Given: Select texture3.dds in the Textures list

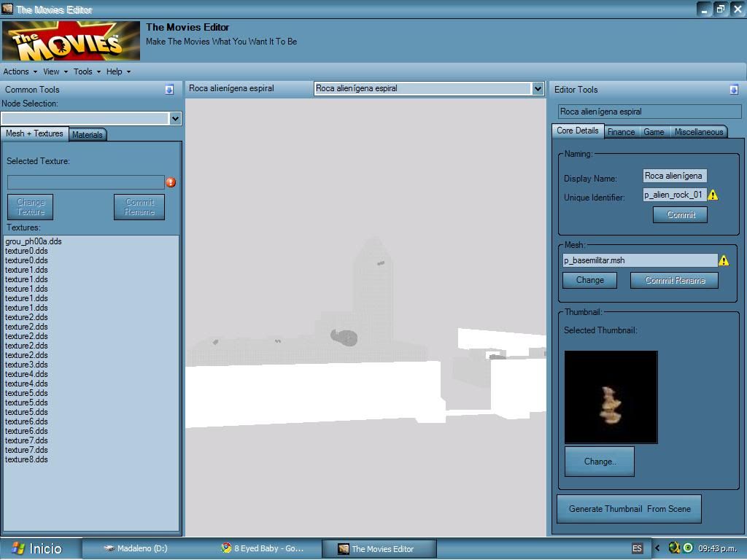Looking at the screenshot, I should pos(27,365).
